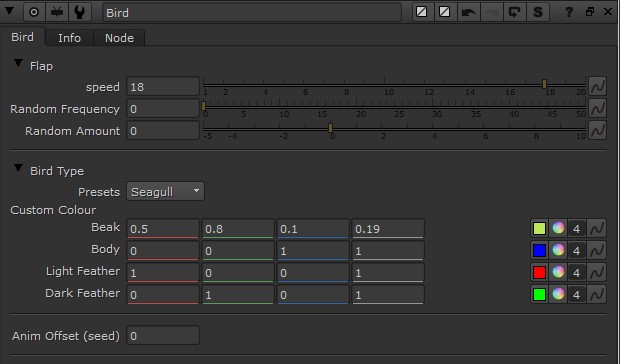
Task: Click the redo arrow icon
Action: point(491,12)
